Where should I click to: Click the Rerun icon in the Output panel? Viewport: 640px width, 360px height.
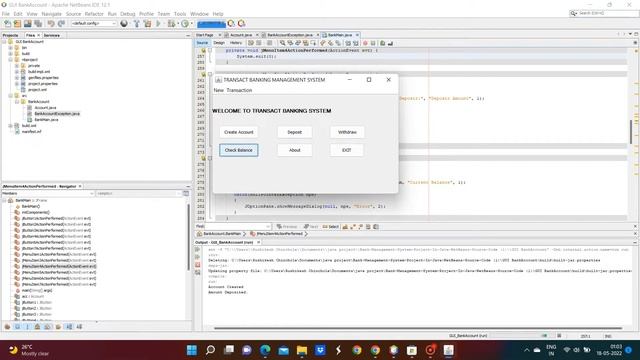198,249
